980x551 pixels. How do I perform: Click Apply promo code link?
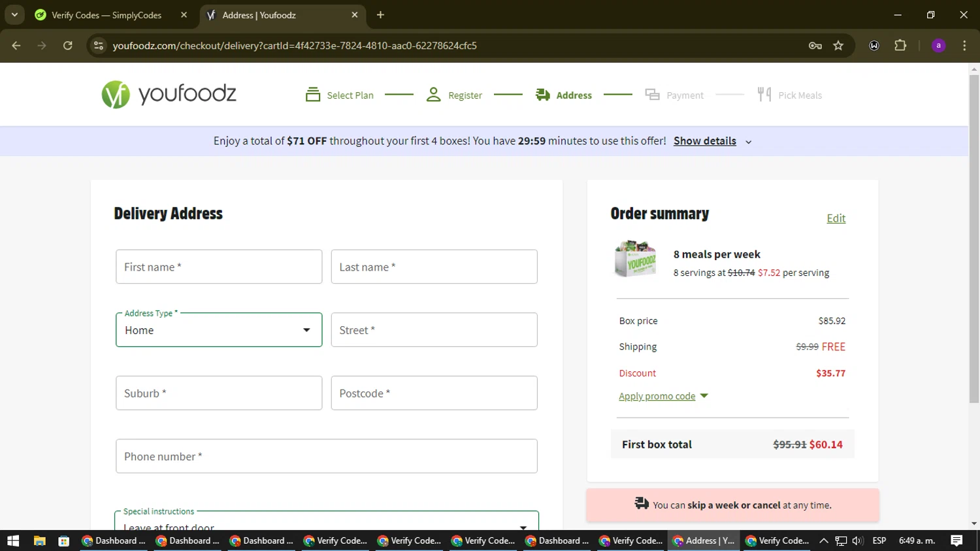coord(657,396)
